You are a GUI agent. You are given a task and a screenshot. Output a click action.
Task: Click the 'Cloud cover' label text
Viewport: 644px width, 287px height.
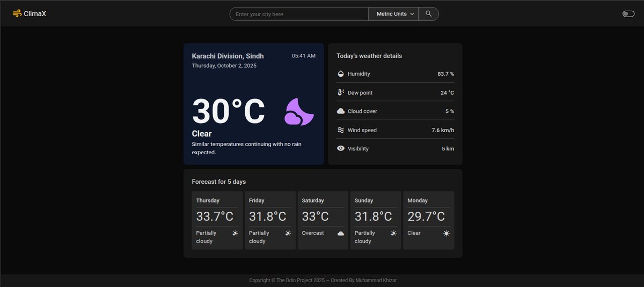(x=362, y=111)
